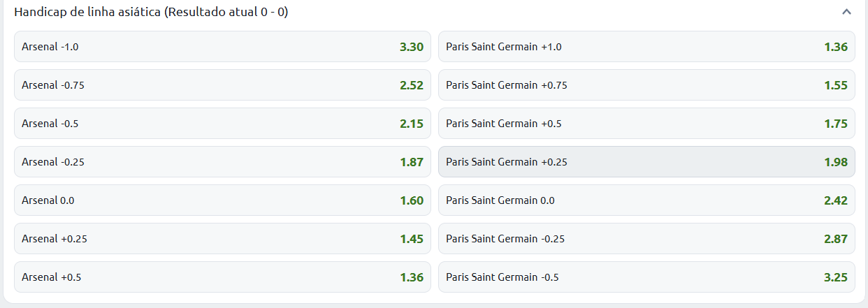
Task: Click the Arsenal +0.25 option
Action: point(222,239)
